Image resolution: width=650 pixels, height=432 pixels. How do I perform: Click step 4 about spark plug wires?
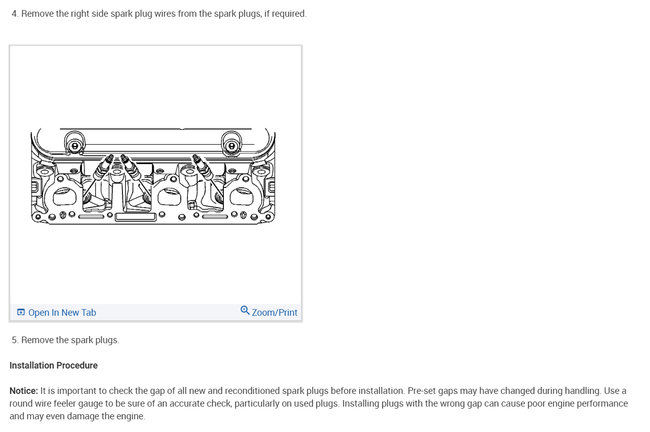click(159, 14)
